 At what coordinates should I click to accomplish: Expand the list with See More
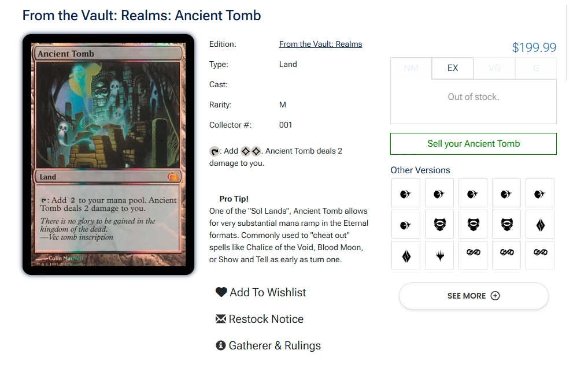(x=473, y=296)
